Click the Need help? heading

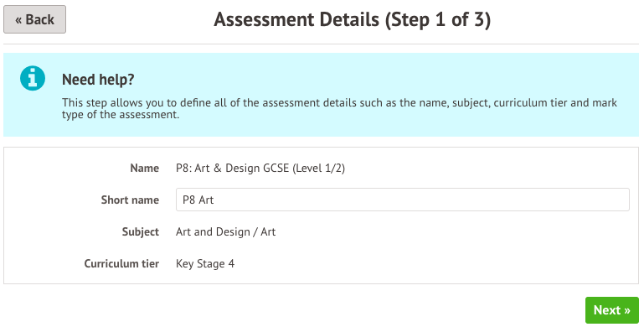pyautogui.click(x=98, y=80)
